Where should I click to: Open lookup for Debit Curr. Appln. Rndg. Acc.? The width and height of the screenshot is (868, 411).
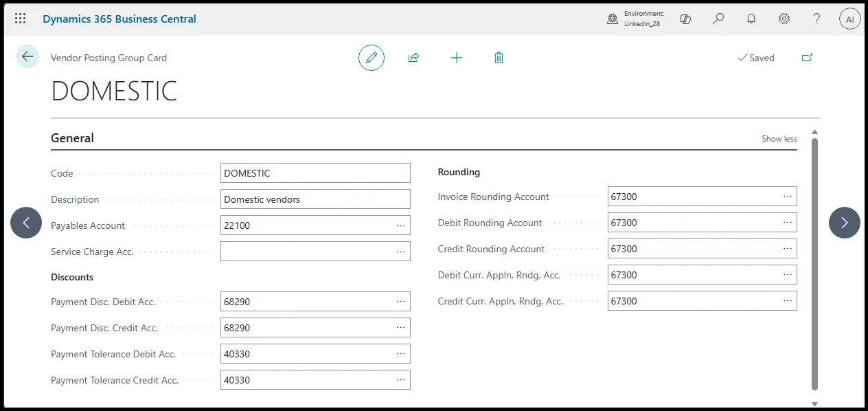[x=788, y=275]
